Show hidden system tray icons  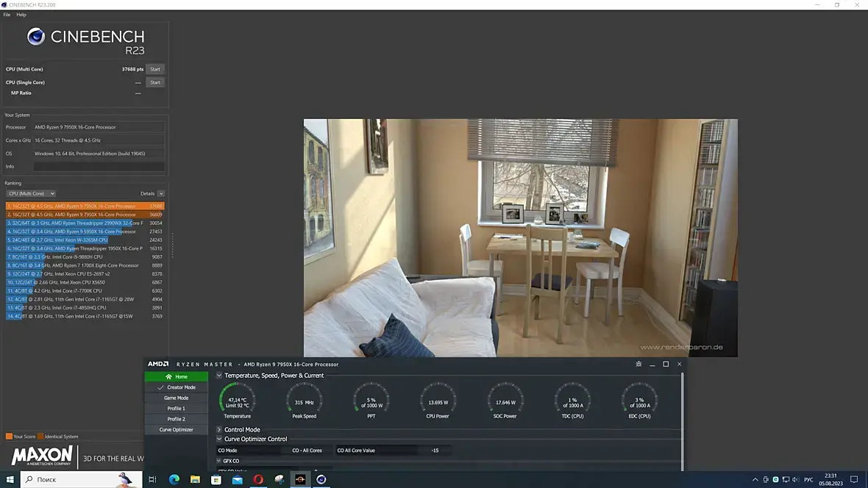(755, 480)
